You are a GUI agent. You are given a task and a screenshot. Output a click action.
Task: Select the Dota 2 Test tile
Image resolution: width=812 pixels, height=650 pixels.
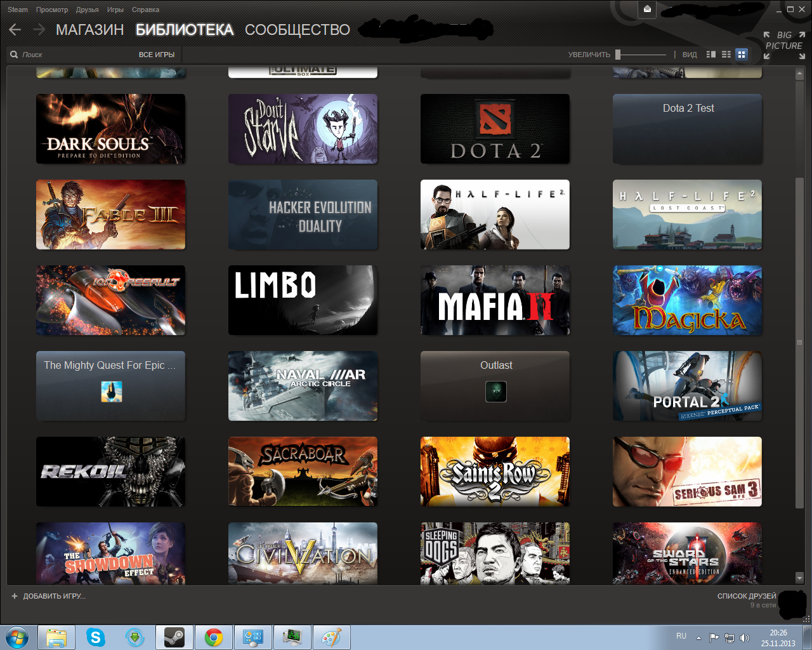coord(687,129)
